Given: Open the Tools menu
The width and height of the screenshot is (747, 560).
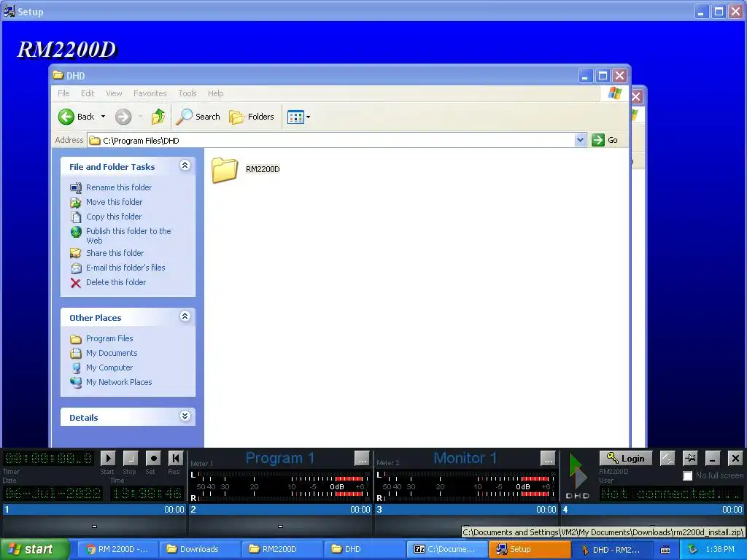Looking at the screenshot, I should [187, 93].
